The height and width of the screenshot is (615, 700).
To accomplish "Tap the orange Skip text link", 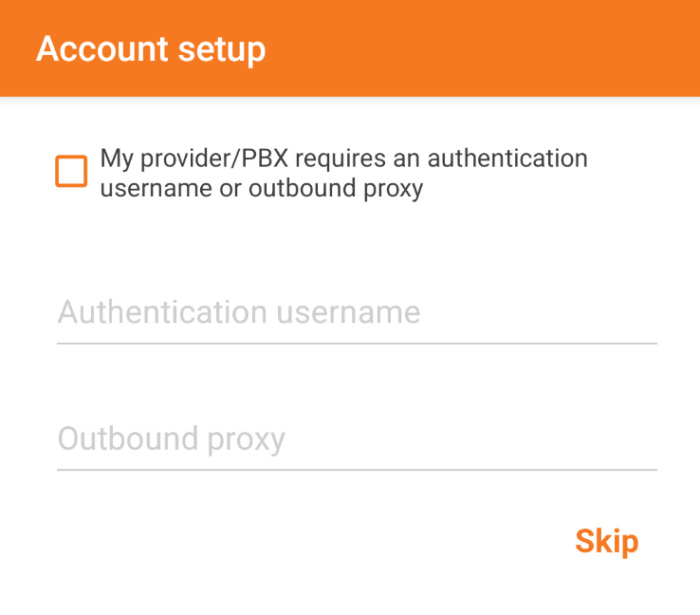I will pyautogui.click(x=606, y=541).
